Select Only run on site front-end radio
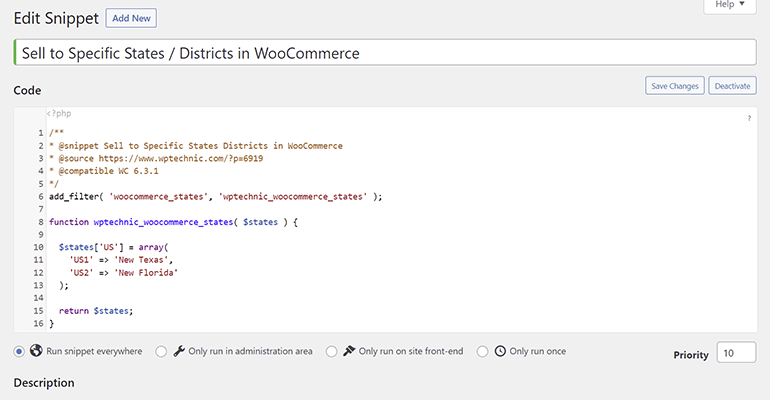Image resolution: width=770 pixels, height=400 pixels. point(331,351)
